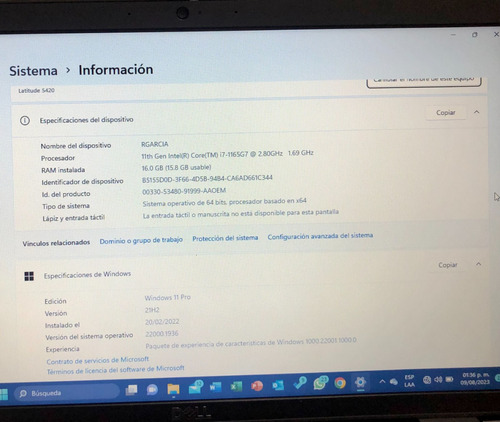Image resolution: width=500 pixels, height=422 pixels.
Task: Select the 16.0 GB RAM value
Action: (176, 168)
